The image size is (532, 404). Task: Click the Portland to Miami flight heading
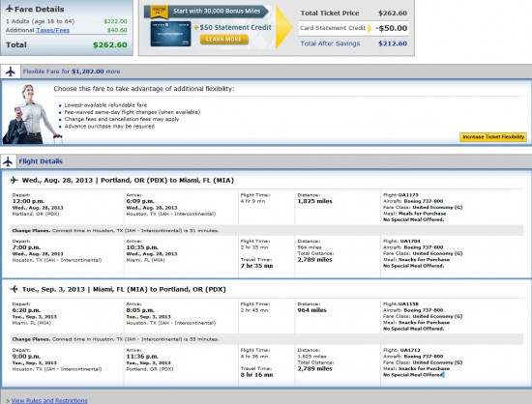(x=128, y=181)
